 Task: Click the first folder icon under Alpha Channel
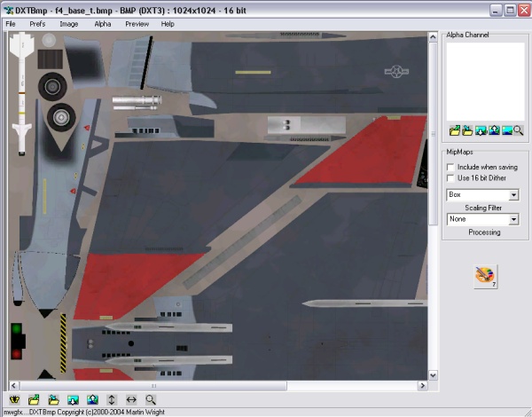click(454, 130)
